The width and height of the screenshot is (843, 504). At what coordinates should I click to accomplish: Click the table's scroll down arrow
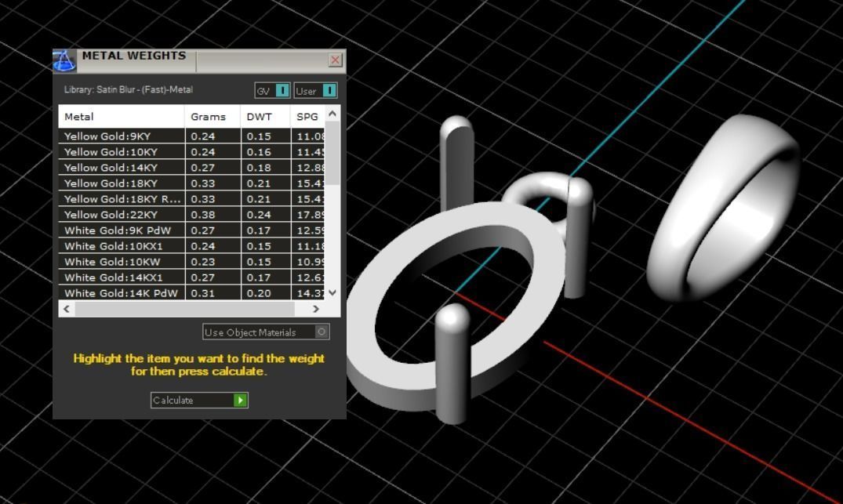click(332, 293)
